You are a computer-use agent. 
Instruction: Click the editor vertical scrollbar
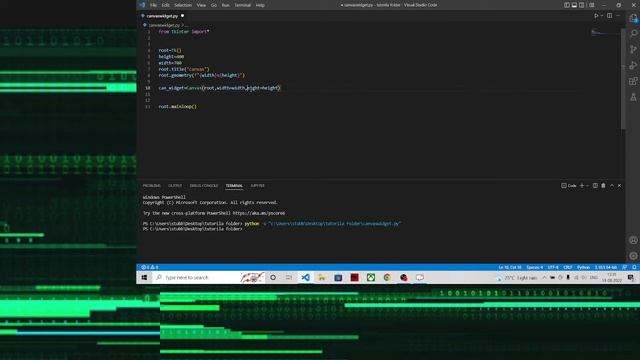(623, 79)
